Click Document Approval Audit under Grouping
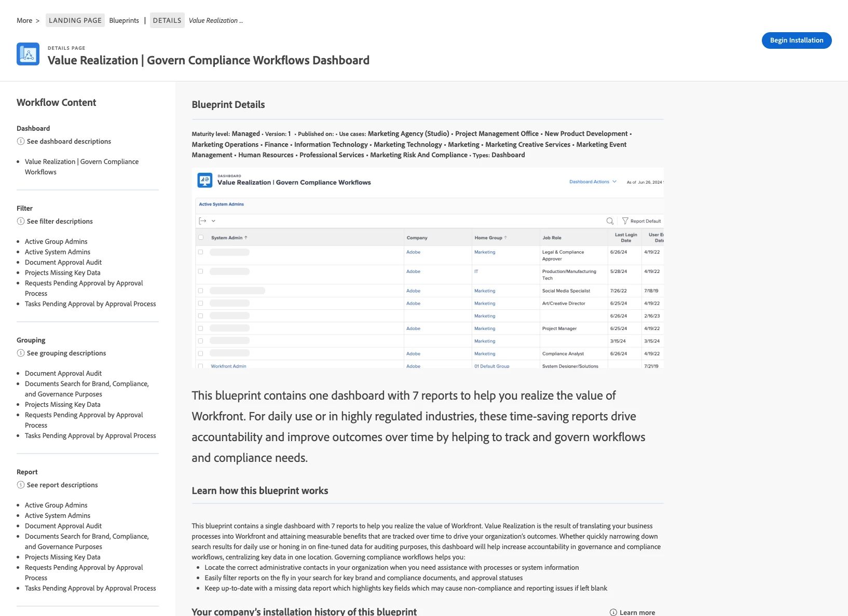Screen dimensions: 848x616 point(63,373)
